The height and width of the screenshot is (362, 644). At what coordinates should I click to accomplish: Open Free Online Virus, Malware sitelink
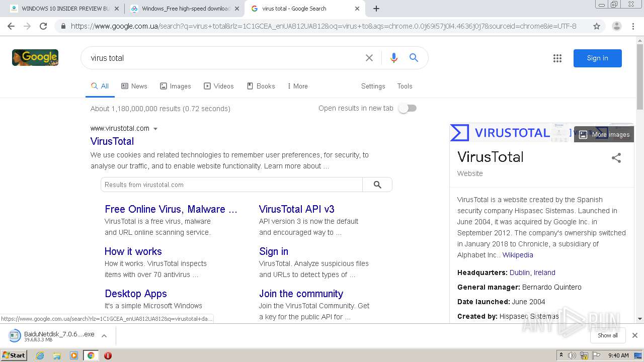click(171, 209)
